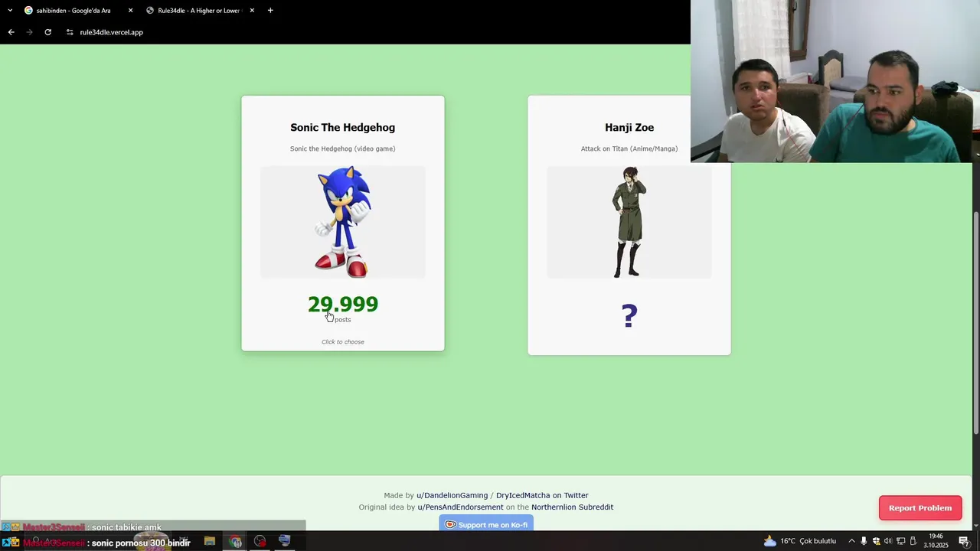Close the sahibinden Google tab

point(130,11)
